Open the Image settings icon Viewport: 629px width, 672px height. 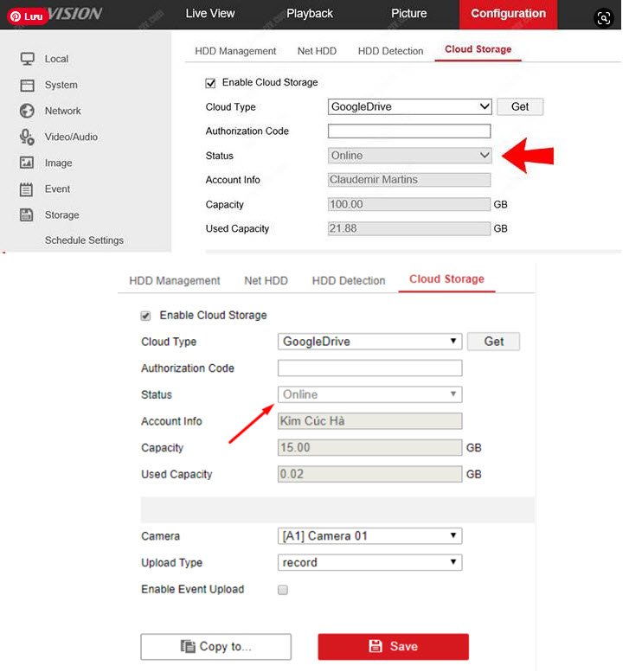(x=27, y=163)
